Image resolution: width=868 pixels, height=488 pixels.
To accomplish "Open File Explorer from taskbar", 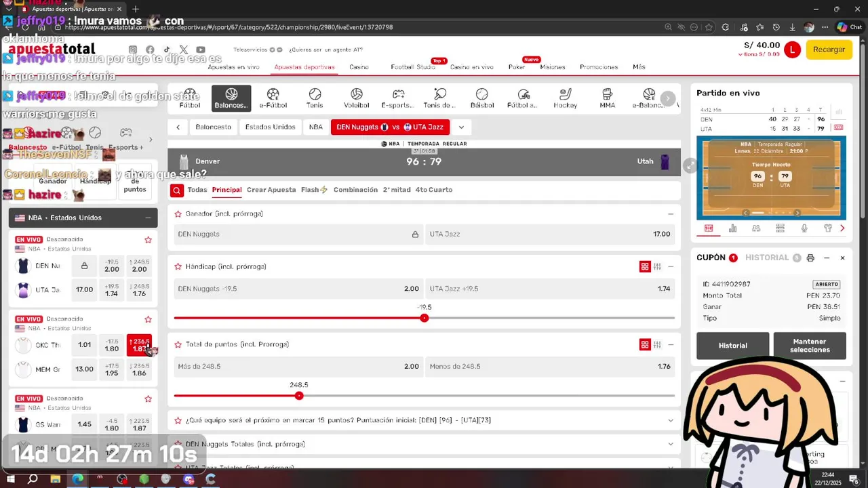I will [x=55, y=479].
